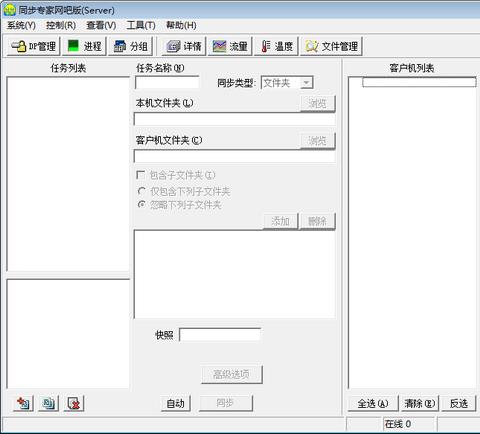
Task: Open the 流量 traffic monitor
Action: 230,46
